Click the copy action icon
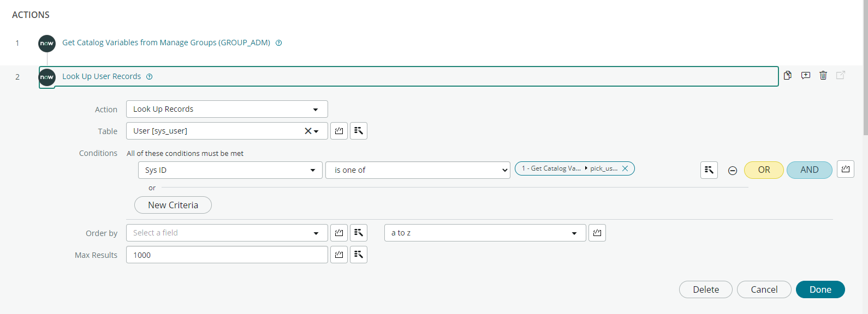The height and width of the screenshot is (314, 868). click(788, 75)
